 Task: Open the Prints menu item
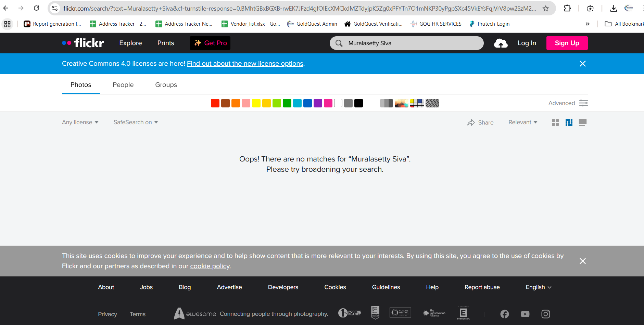coord(166,43)
